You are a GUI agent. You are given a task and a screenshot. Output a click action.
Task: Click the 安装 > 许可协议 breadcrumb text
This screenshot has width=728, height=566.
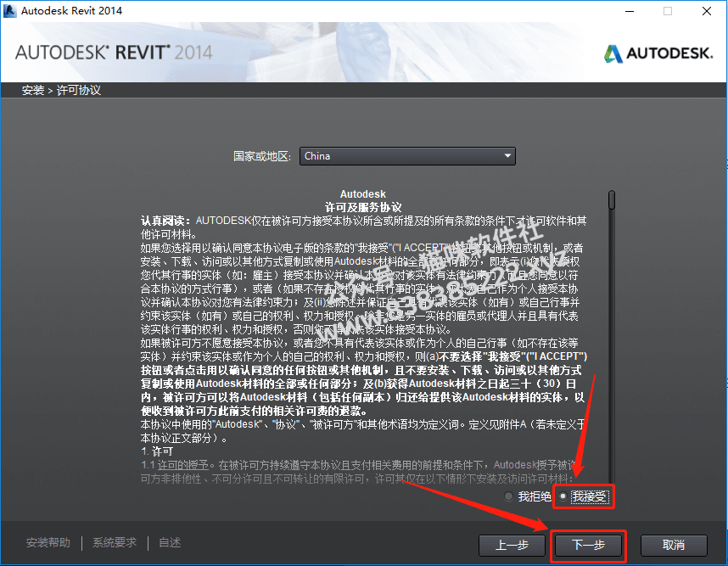[61, 90]
